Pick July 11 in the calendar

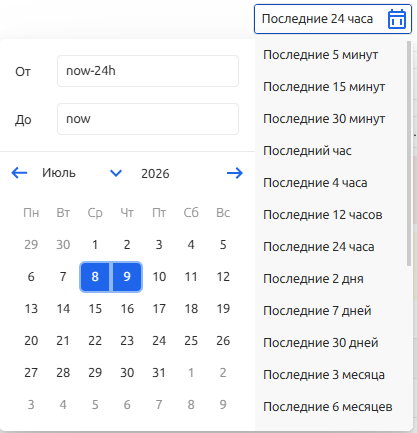tap(191, 277)
